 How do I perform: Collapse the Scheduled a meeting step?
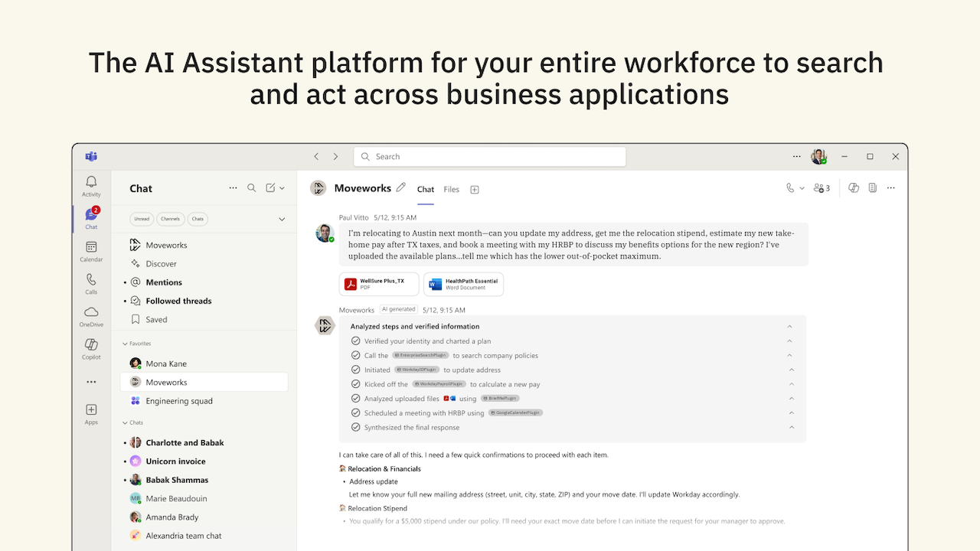point(791,413)
